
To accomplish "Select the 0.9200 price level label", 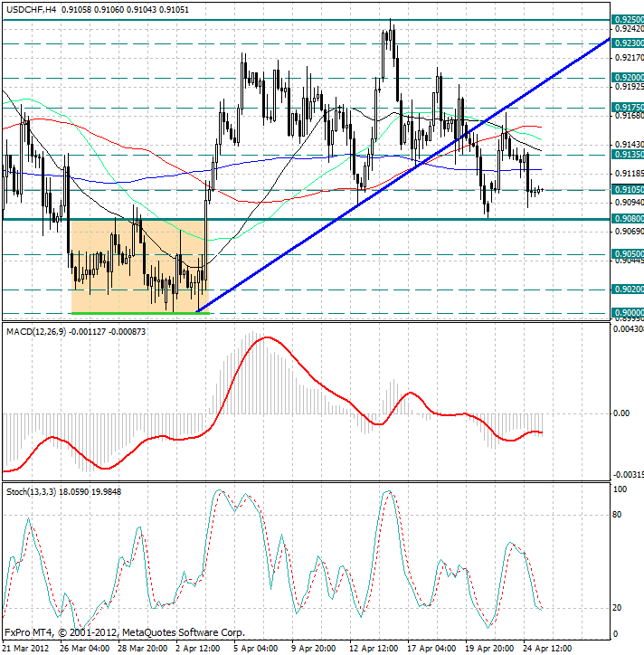I will pyautogui.click(x=629, y=78).
